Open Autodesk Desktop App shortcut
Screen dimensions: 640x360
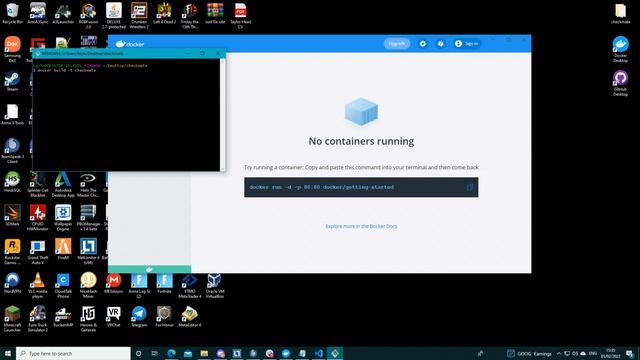(63, 184)
